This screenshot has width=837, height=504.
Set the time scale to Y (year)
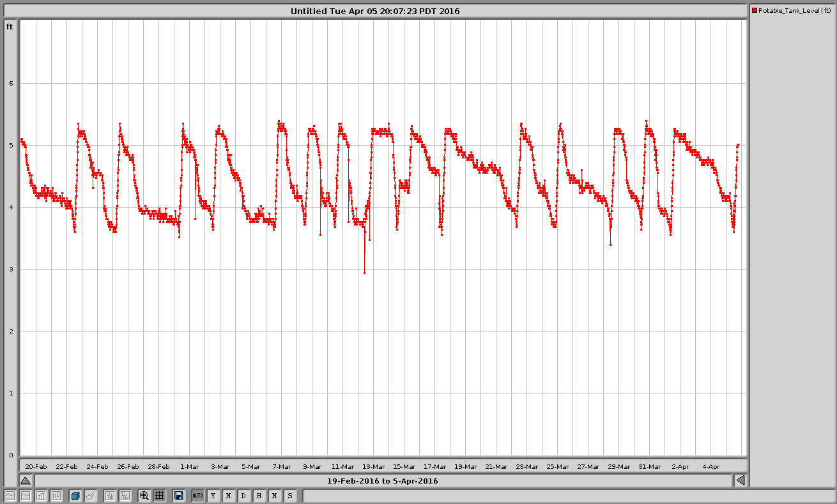coord(213,496)
